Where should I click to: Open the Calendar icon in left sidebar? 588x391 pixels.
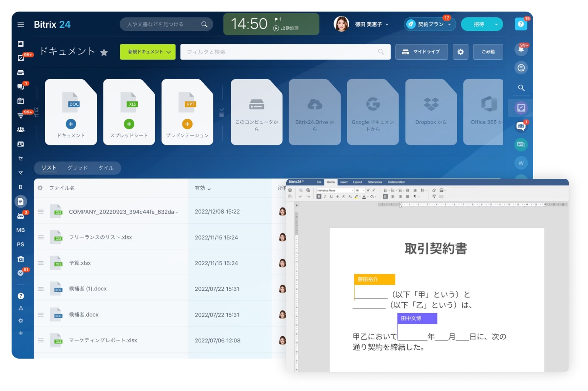tap(21, 101)
